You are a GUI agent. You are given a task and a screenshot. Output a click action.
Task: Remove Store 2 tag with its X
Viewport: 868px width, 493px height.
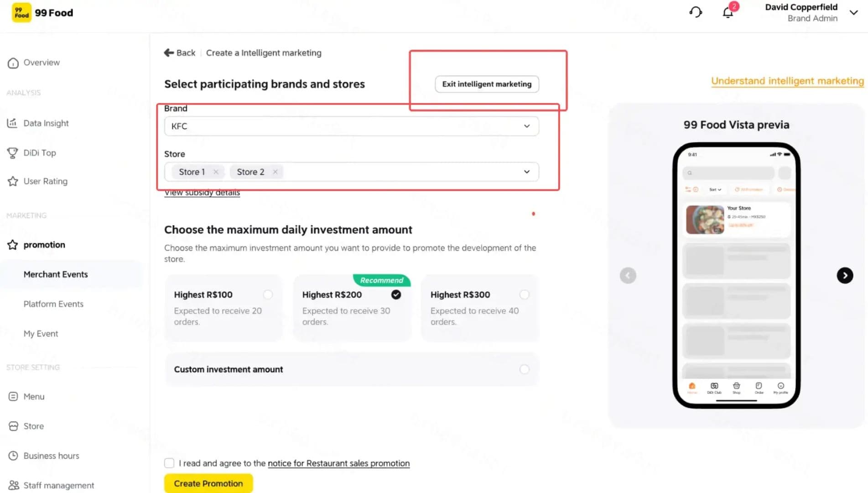coord(275,172)
